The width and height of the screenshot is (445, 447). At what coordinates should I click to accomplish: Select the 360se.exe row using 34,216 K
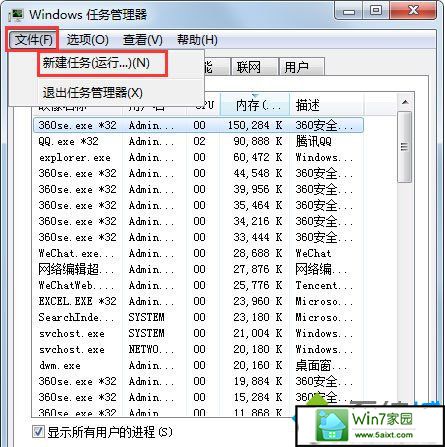pyautogui.click(x=198, y=221)
